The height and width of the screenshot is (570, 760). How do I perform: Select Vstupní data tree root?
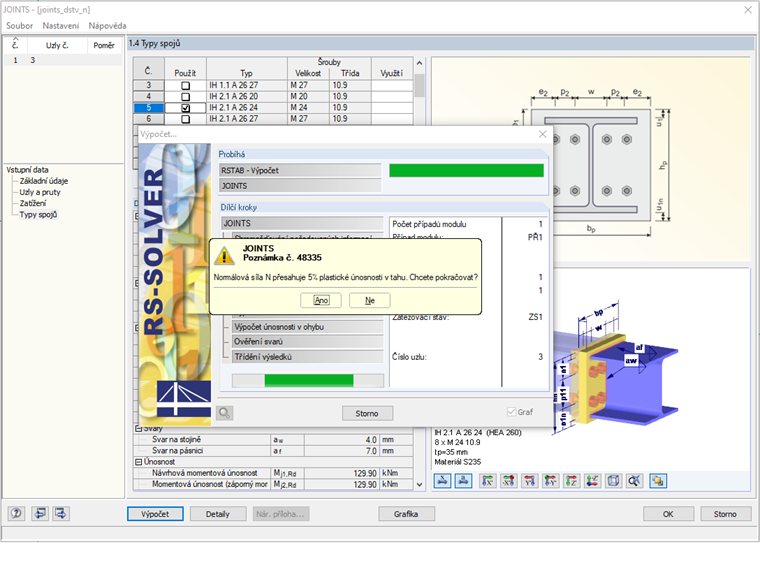(27, 170)
